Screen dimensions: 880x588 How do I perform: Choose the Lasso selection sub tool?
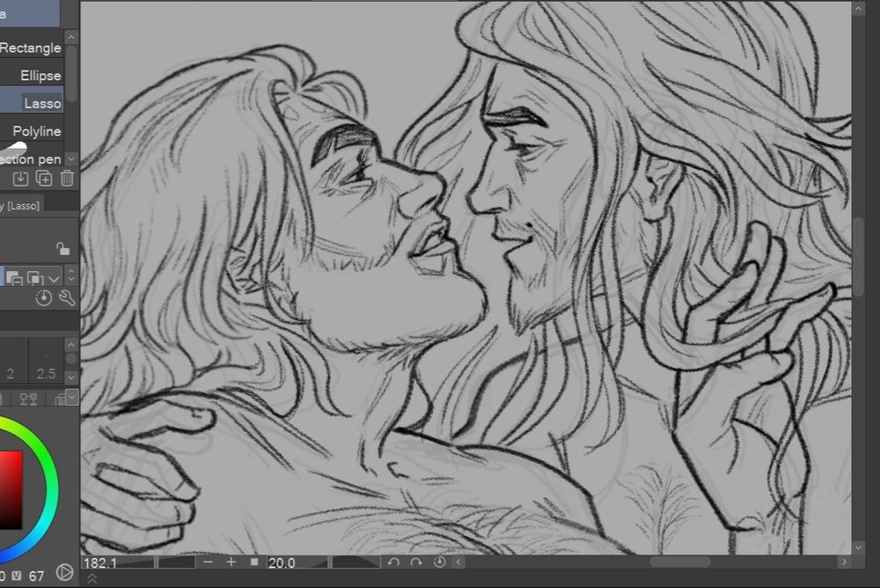point(32,103)
